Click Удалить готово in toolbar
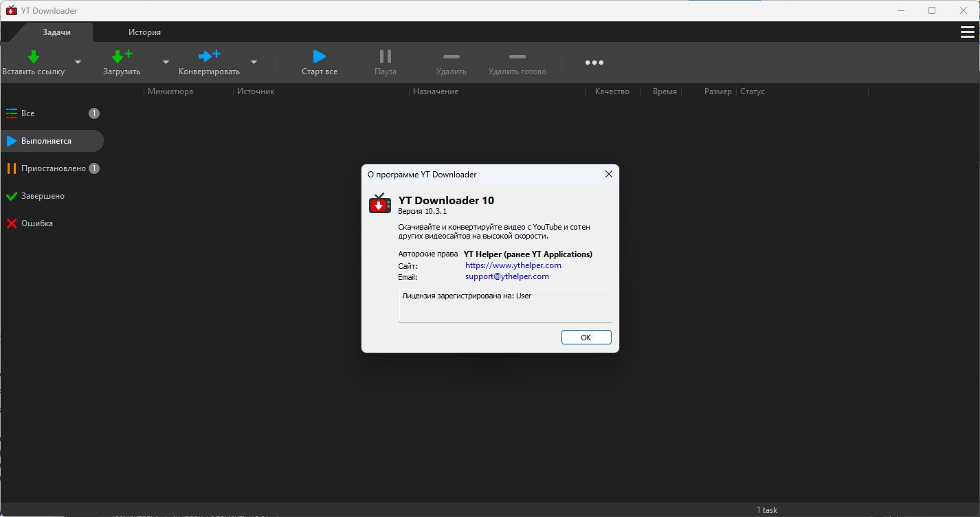Image resolution: width=980 pixels, height=517 pixels. pos(517,63)
